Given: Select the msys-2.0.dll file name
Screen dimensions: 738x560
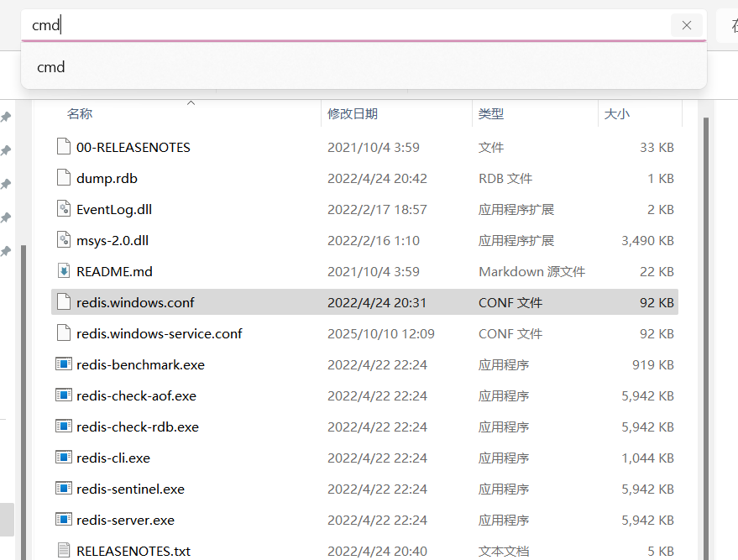Looking at the screenshot, I should [113, 240].
